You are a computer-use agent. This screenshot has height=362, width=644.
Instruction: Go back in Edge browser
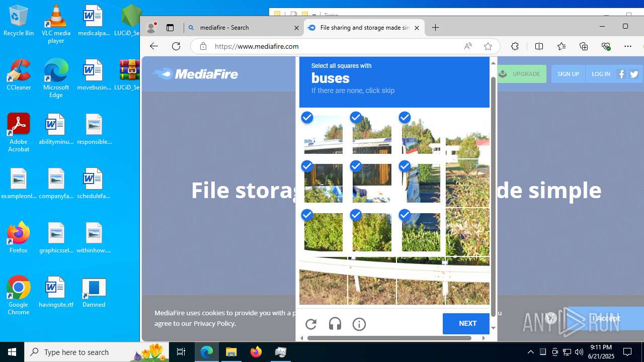coord(154,46)
